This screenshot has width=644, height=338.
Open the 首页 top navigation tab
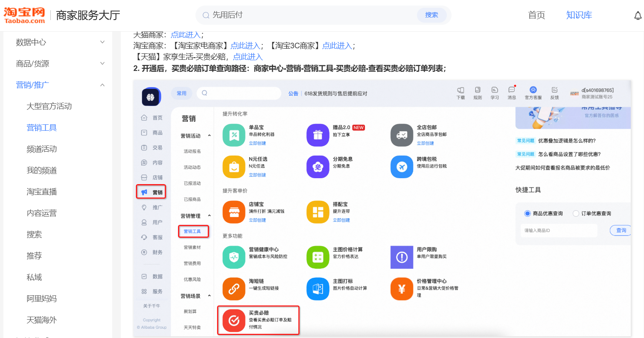[536, 15]
